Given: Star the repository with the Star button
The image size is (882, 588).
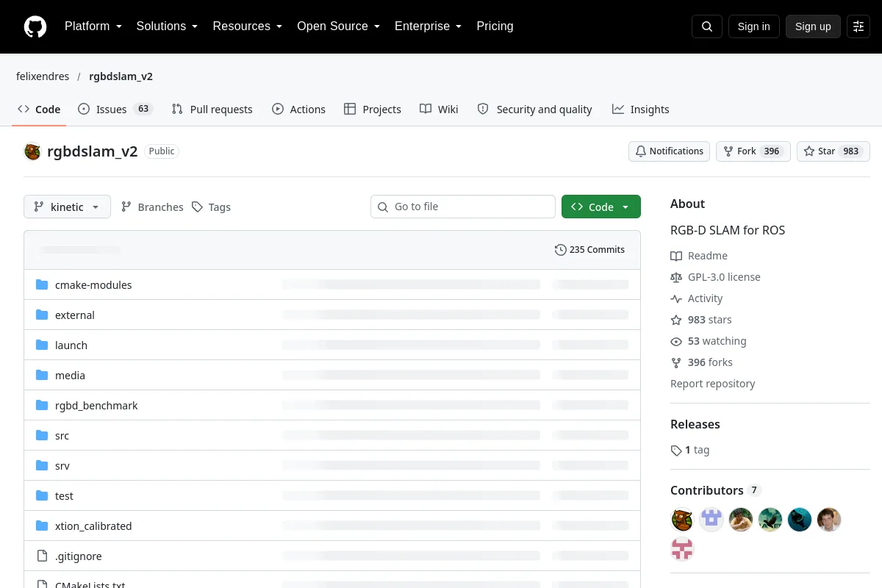Looking at the screenshot, I should pyautogui.click(x=833, y=151).
